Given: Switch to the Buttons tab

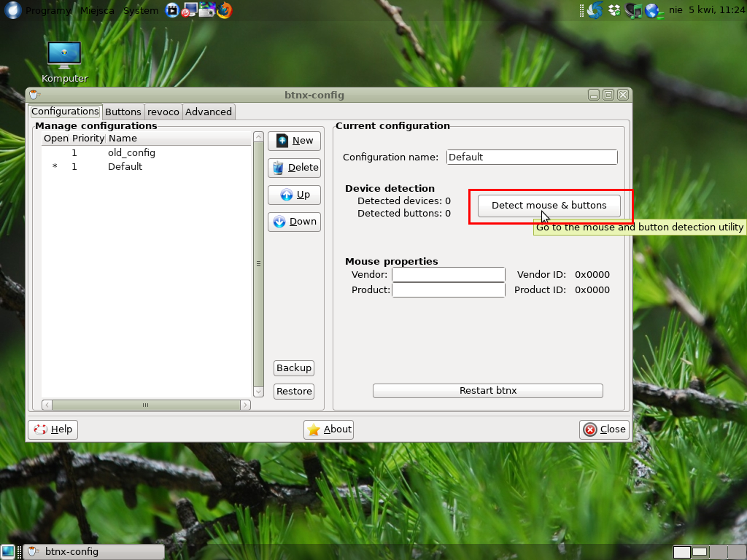Looking at the screenshot, I should tap(123, 112).
